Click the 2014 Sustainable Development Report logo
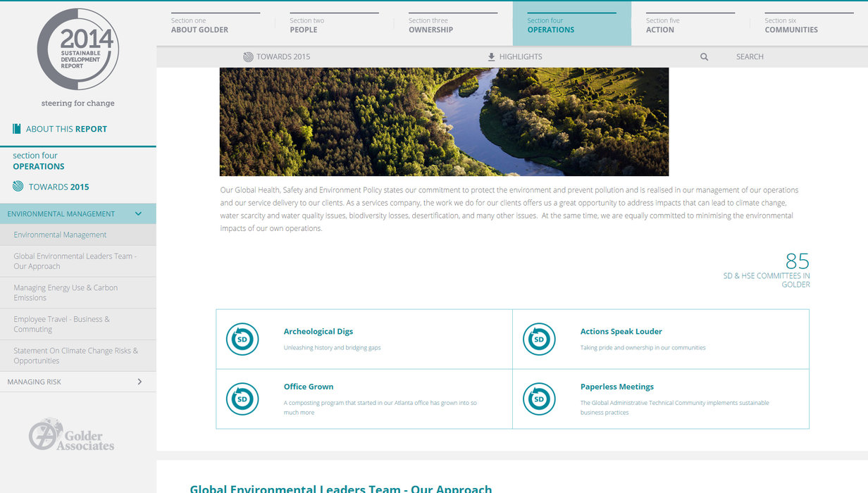The width and height of the screenshot is (868, 493). point(77,49)
